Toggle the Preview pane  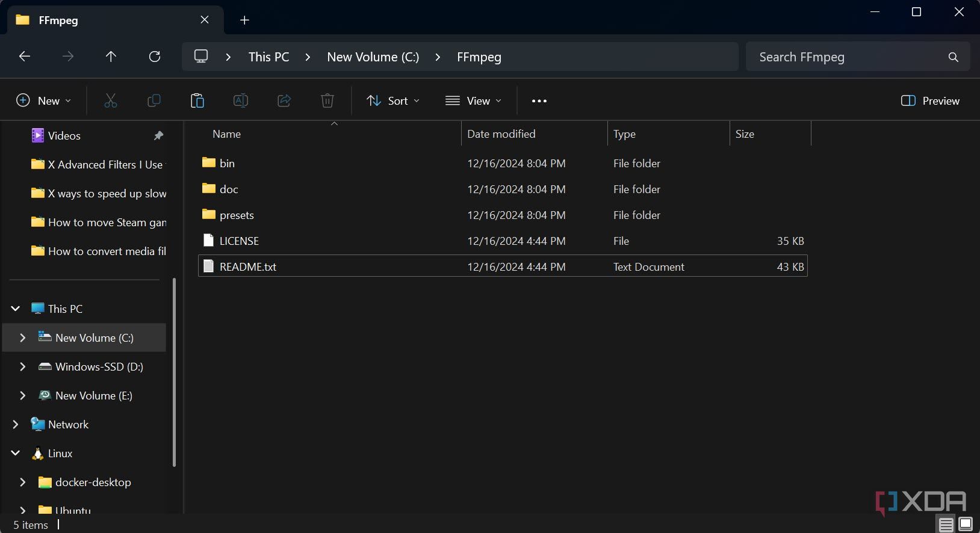click(x=930, y=101)
